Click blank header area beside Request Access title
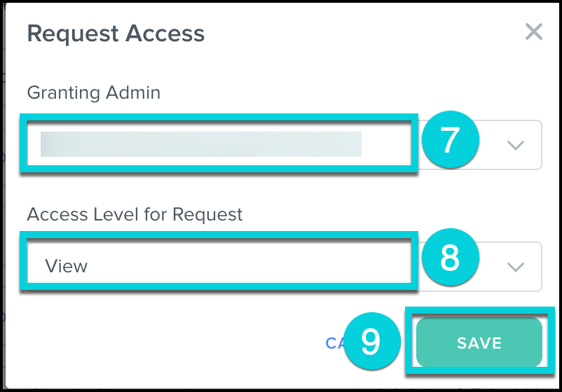Viewport: 562px width, 392px height. 350,34
